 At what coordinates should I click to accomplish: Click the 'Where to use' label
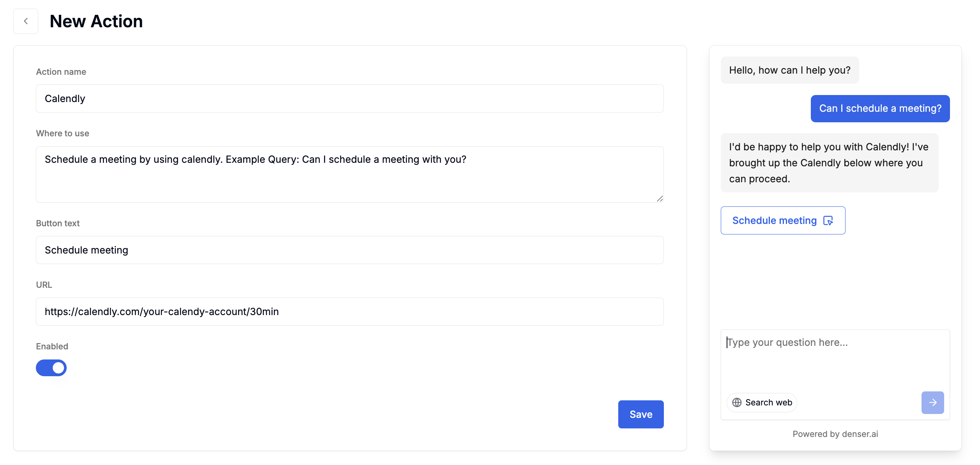[x=62, y=133]
